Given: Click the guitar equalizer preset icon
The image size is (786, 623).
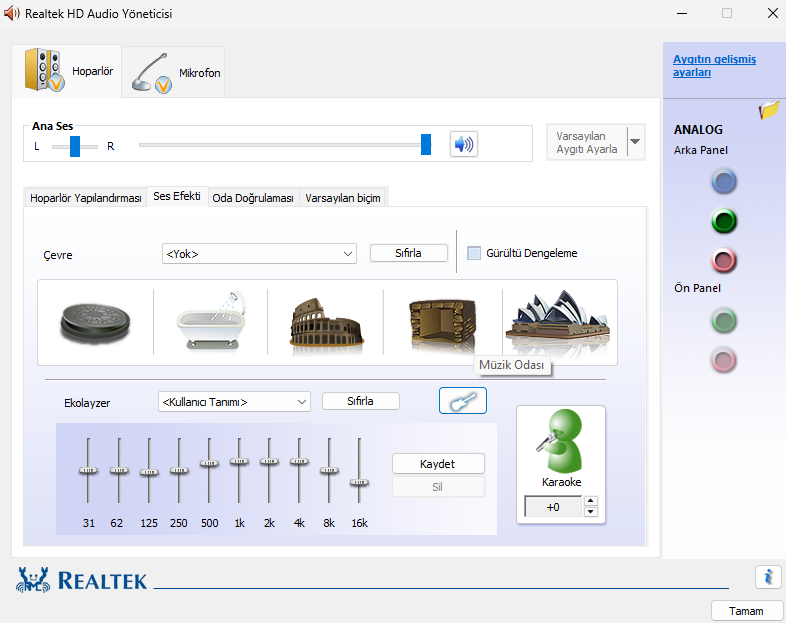Looking at the screenshot, I should tap(463, 400).
